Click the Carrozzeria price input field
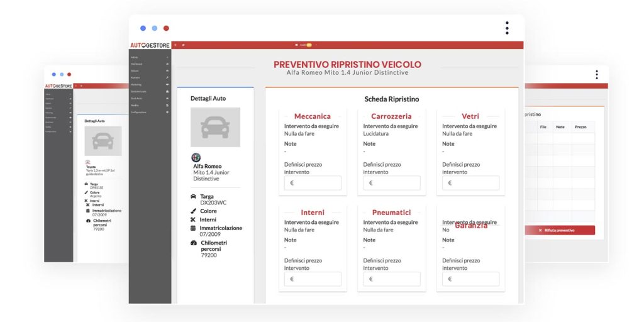 391,183
